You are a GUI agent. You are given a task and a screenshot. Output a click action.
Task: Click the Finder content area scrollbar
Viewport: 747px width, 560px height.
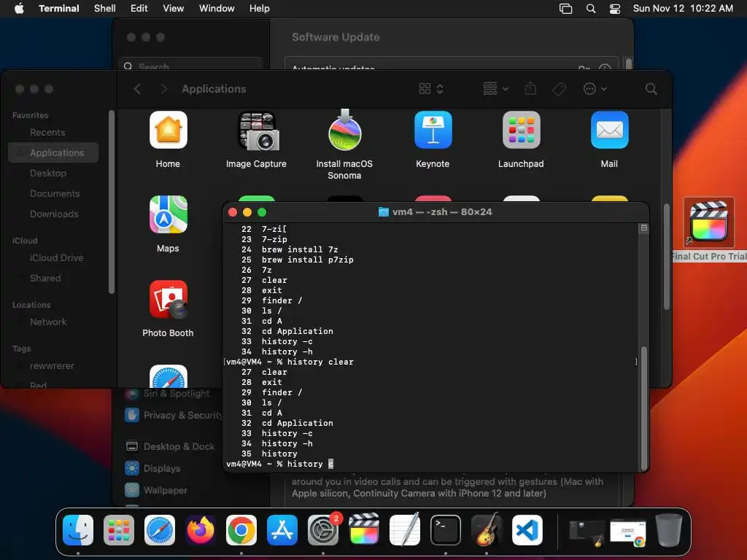[667, 257]
